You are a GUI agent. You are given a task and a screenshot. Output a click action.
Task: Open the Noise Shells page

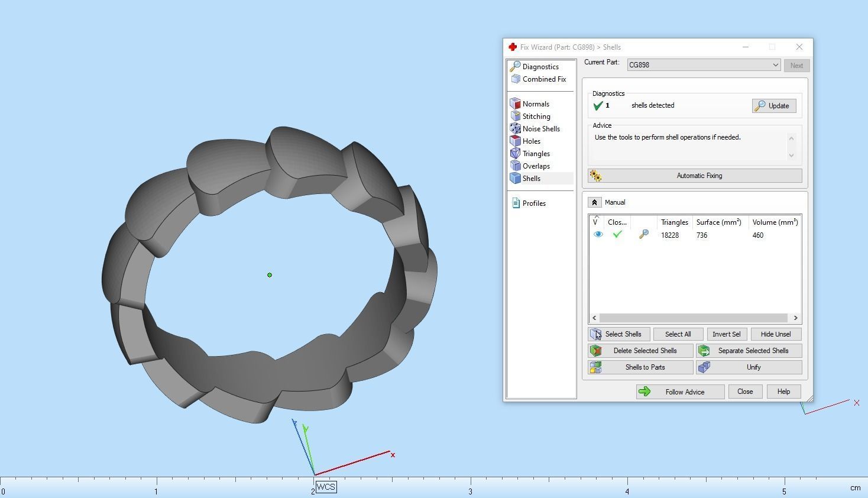click(541, 129)
